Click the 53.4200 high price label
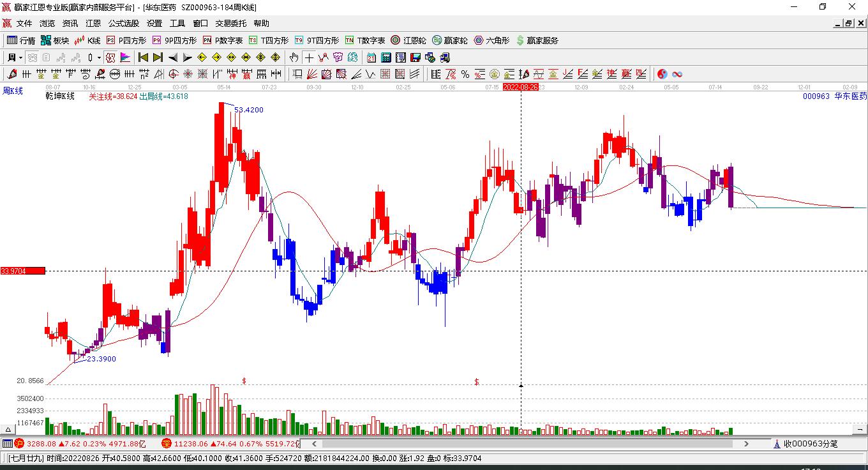This screenshot has width=868, height=470. 249,110
